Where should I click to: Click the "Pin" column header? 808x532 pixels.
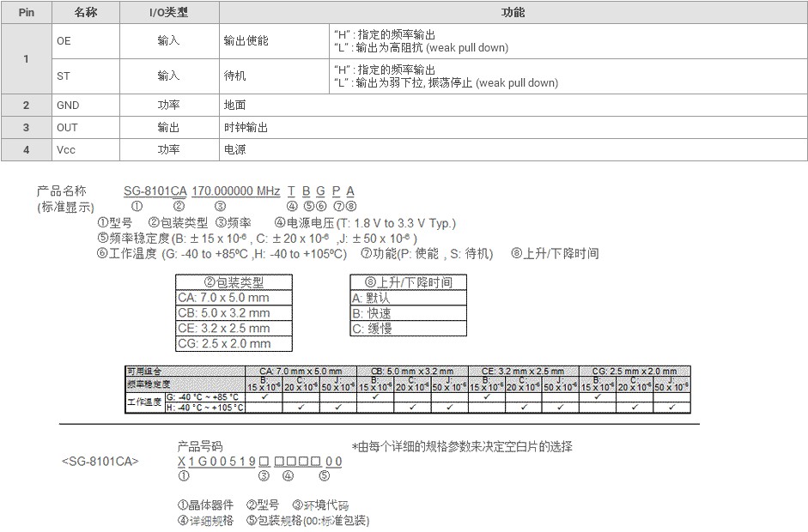[x=27, y=12]
